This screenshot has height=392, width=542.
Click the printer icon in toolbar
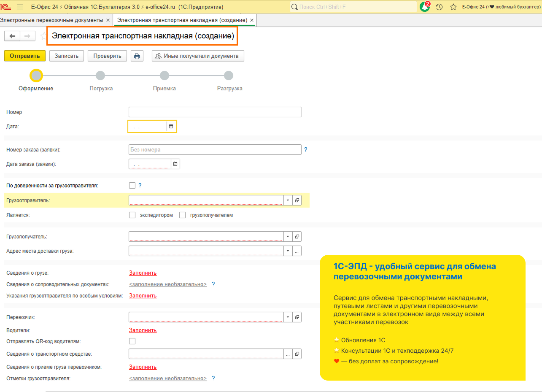(137, 56)
